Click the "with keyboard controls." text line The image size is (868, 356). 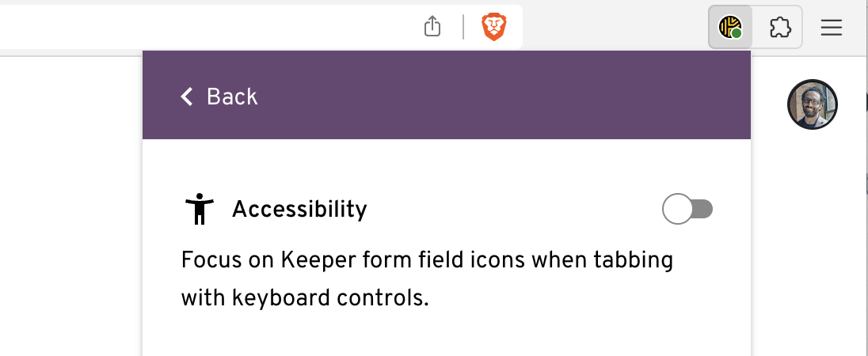pos(304,298)
